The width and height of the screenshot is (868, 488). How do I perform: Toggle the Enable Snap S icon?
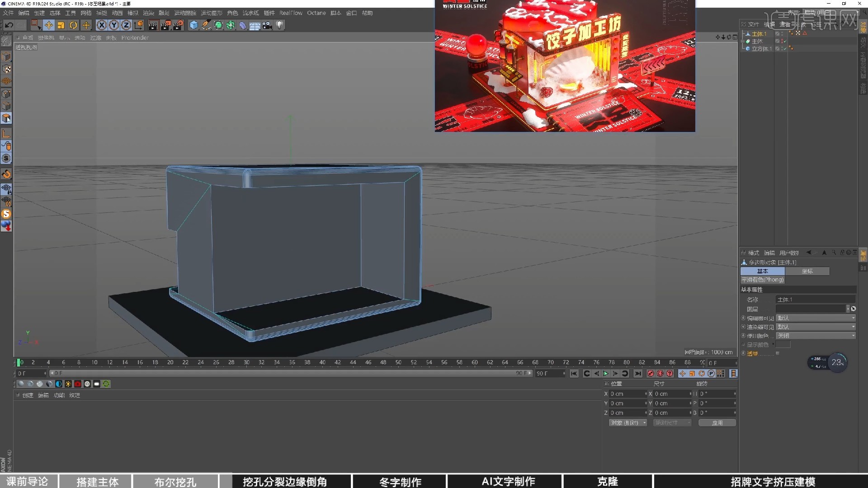click(x=6, y=159)
